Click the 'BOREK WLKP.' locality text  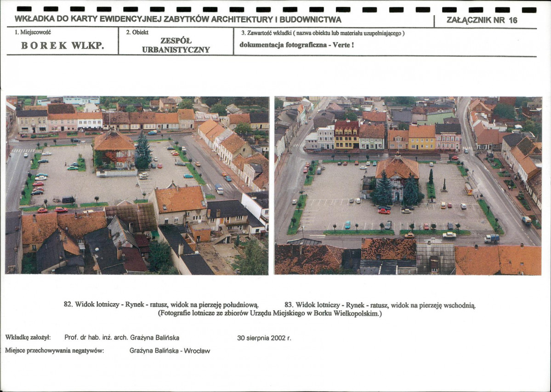62,45
